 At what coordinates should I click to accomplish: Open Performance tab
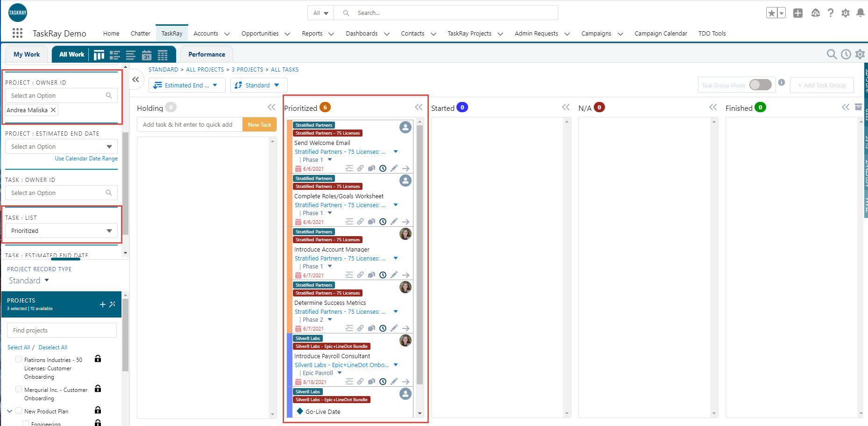[x=206, y=54]
